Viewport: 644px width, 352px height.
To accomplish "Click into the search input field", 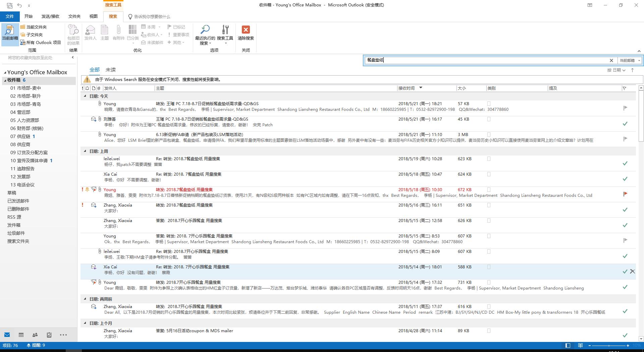I will click(x=486, y=60).
